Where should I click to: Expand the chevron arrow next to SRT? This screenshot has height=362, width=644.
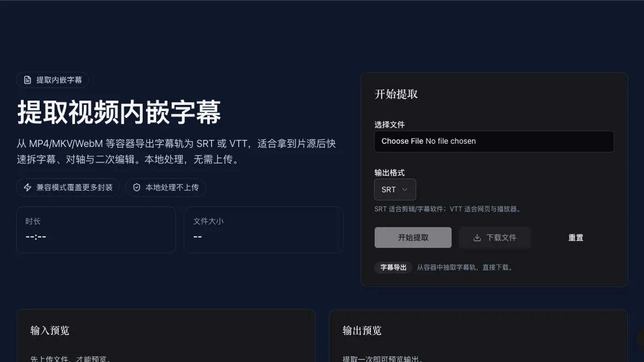coord(405,189)
